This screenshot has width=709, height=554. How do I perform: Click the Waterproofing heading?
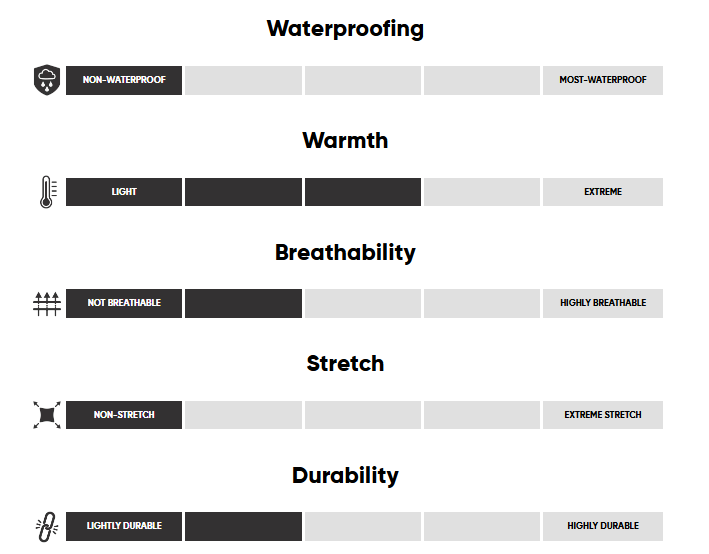coord(345,29)
